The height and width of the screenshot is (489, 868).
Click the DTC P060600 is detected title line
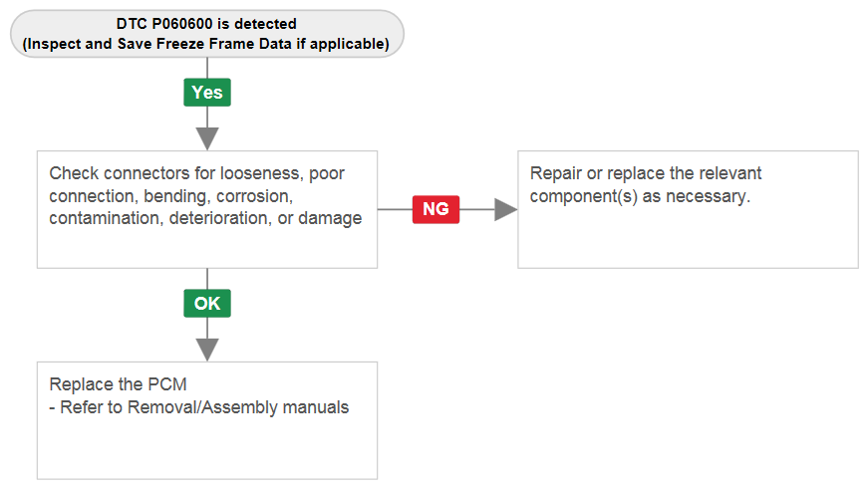[206, 24]
